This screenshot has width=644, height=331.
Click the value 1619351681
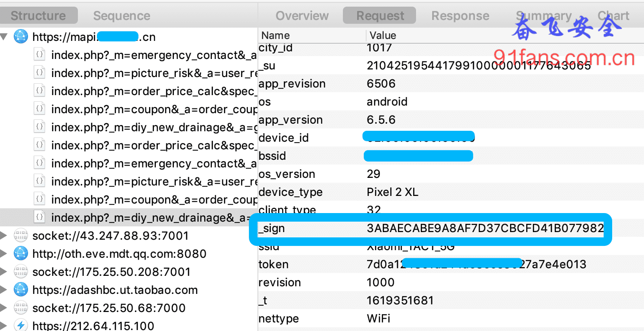pos(400,301)
